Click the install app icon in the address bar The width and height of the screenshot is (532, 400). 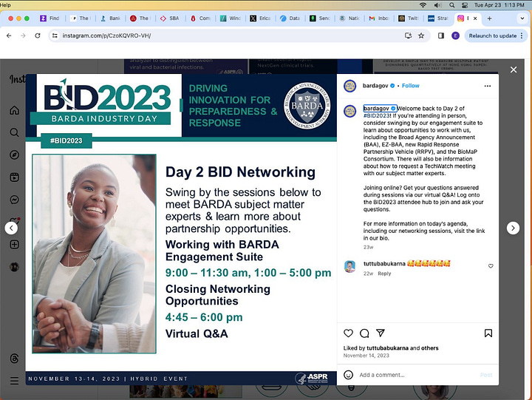point(408,35)
